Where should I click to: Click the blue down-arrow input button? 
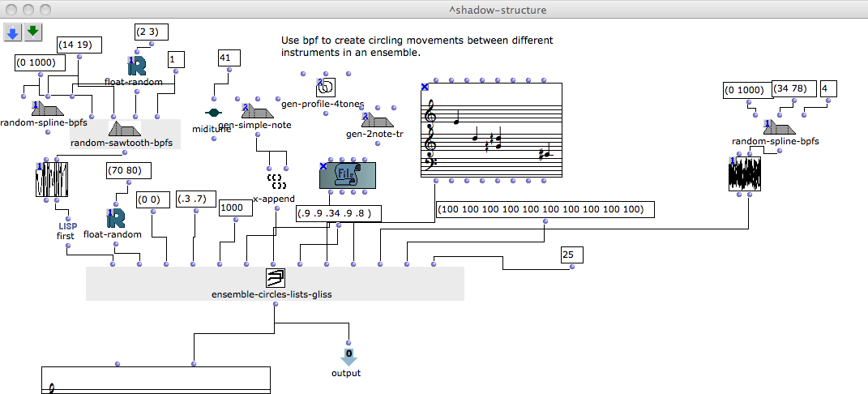pyautogui.click(x=14, y=32)
